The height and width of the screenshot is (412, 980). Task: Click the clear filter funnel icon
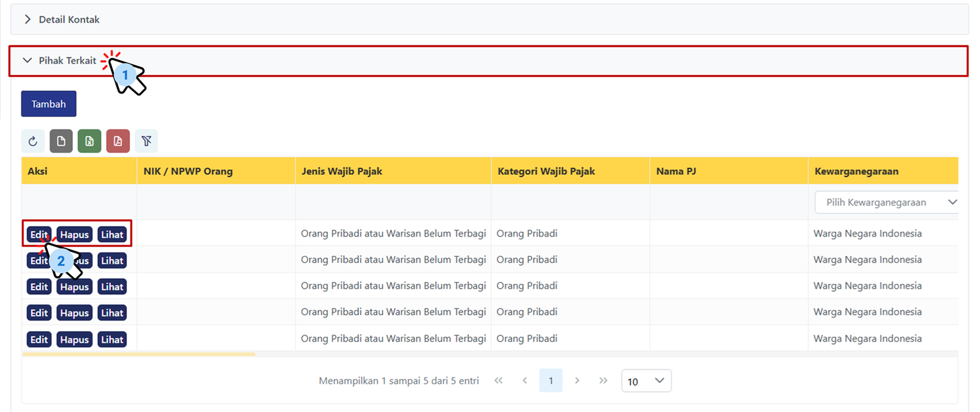(x=146, y=142)
